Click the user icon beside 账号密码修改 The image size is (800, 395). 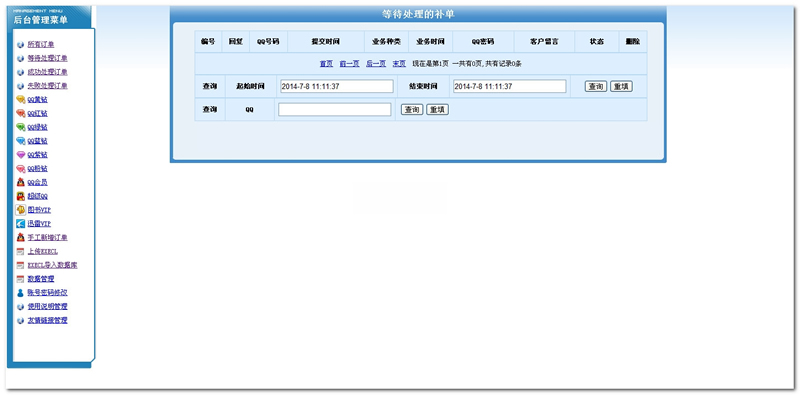point(20,293)
